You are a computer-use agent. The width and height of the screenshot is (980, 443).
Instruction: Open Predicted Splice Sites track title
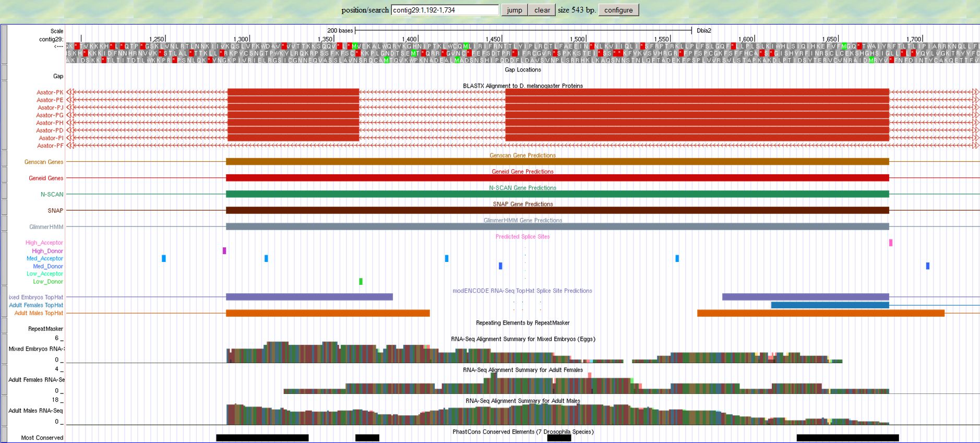[x=523, y=236]
